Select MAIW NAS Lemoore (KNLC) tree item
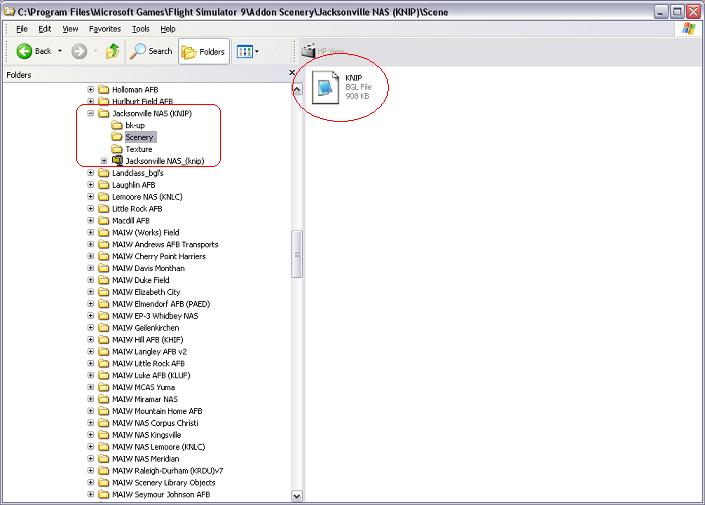This screenshot has width=705, height=505. coord(158,447)
